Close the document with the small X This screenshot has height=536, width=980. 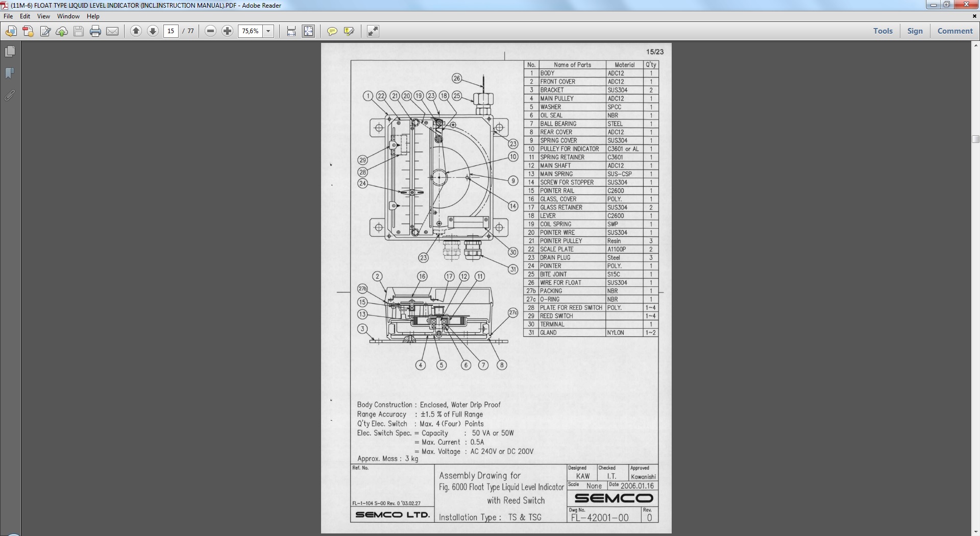pos(974,16)
